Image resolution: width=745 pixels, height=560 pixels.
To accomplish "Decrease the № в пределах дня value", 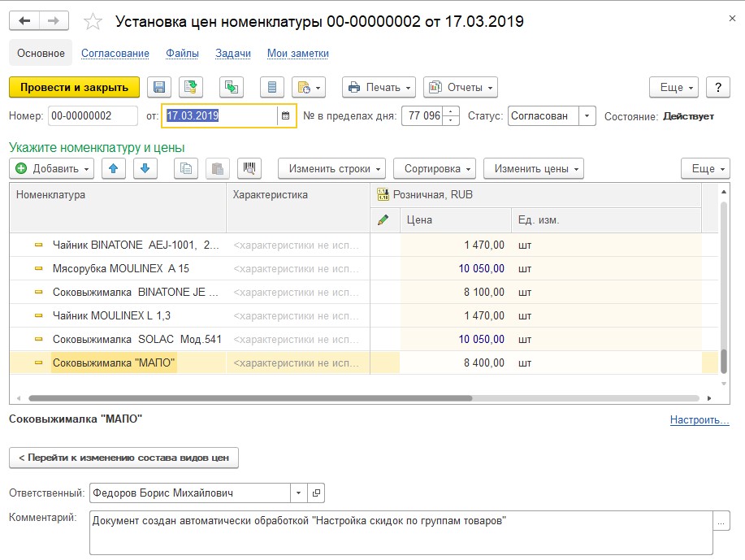I will pos(451,121).
